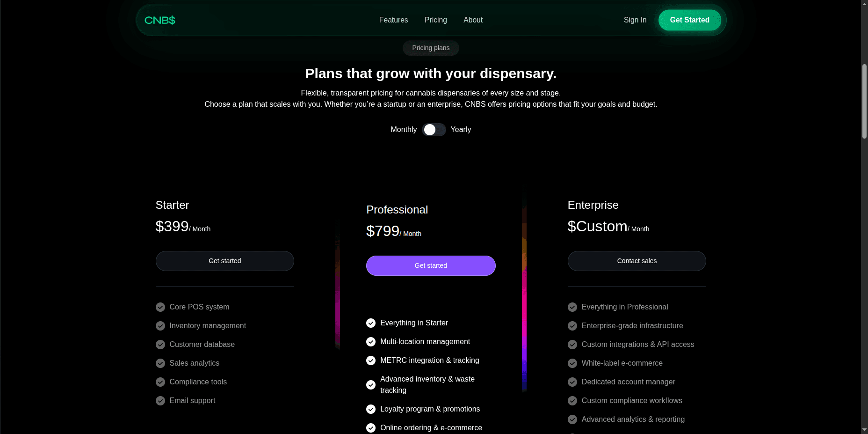The image size is (868, 434).
Task: Click the green Get Started button in navbar
Action: point(690,20)
